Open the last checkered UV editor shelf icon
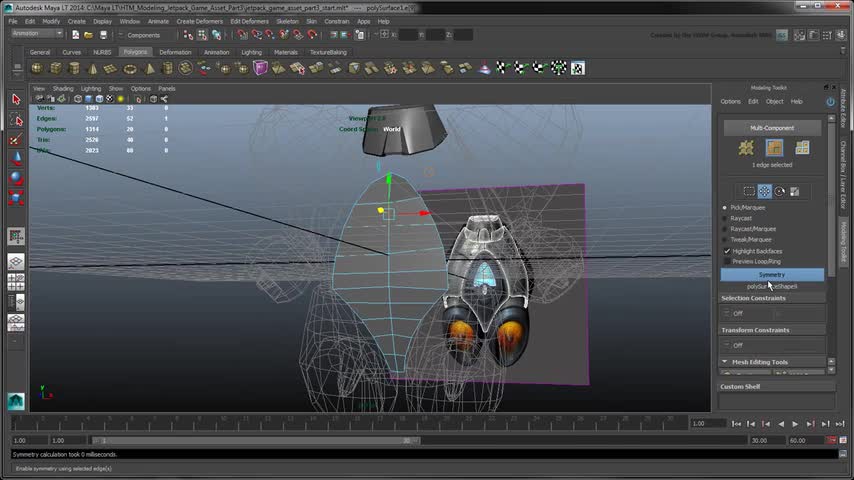 (577, 68)
